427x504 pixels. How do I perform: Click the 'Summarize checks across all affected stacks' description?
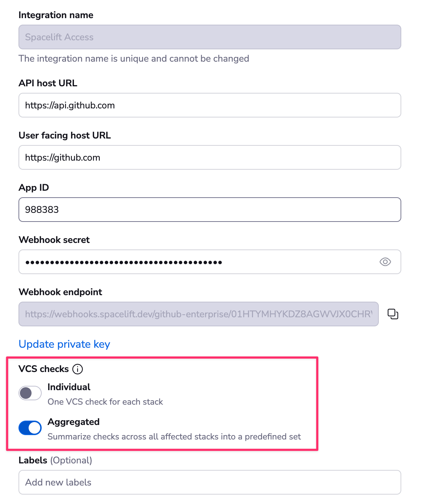click(174, 437)
